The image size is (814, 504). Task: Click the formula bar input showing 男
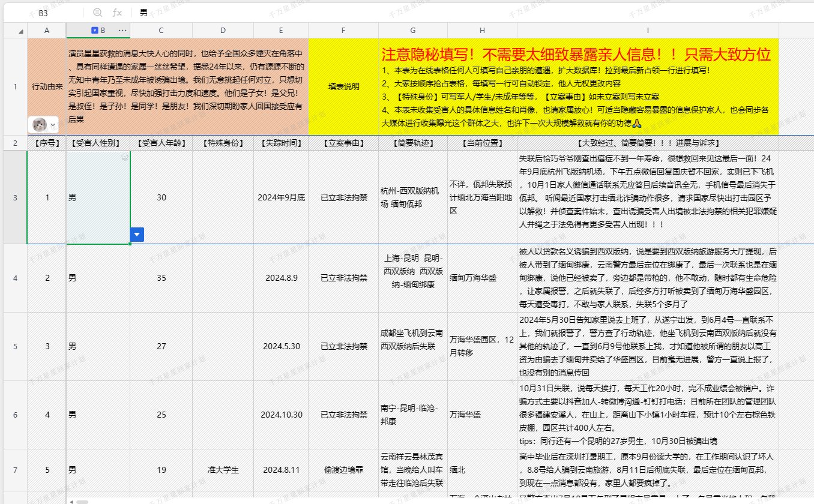point(420,12)
